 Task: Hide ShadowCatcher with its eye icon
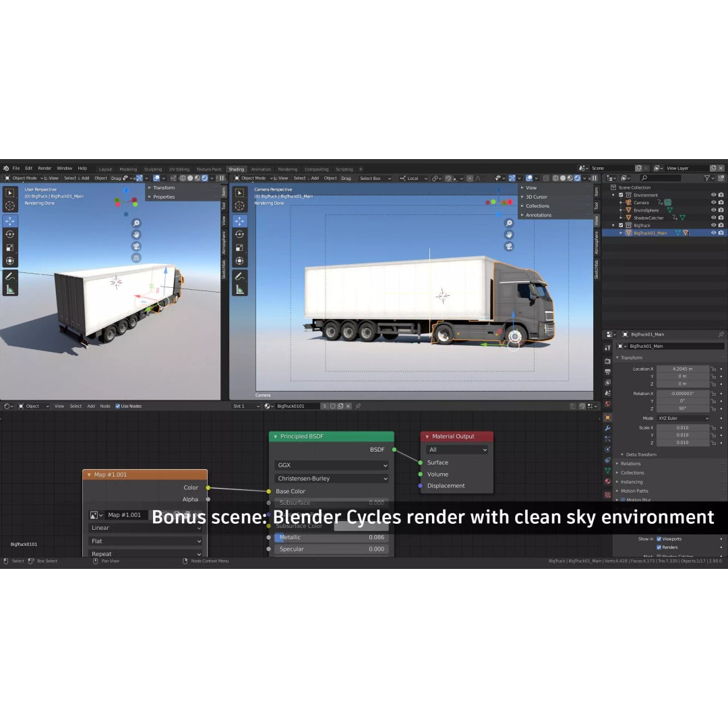(713, 218)
